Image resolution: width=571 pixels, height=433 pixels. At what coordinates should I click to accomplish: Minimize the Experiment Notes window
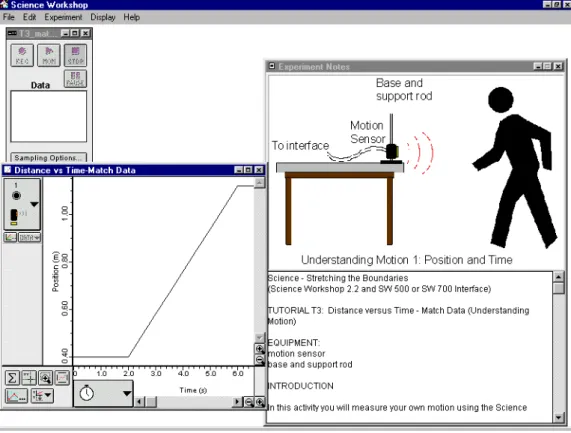point(538,66)
